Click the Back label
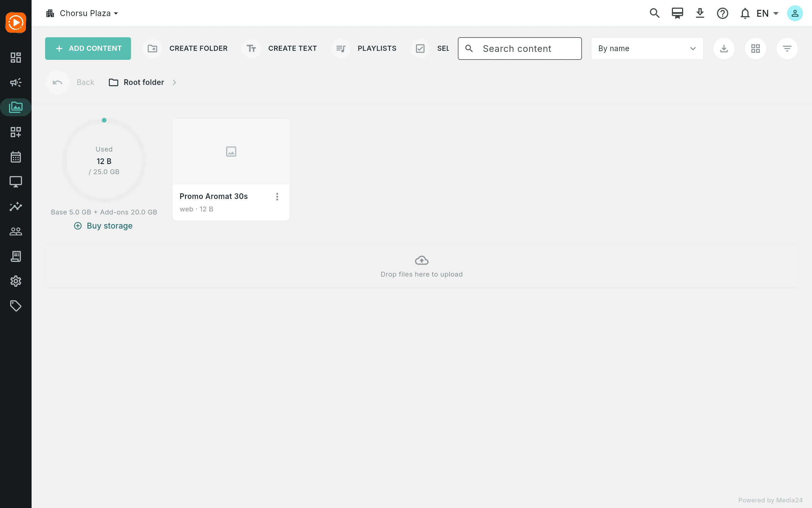The image size is (812, 508). coord(85,82)
